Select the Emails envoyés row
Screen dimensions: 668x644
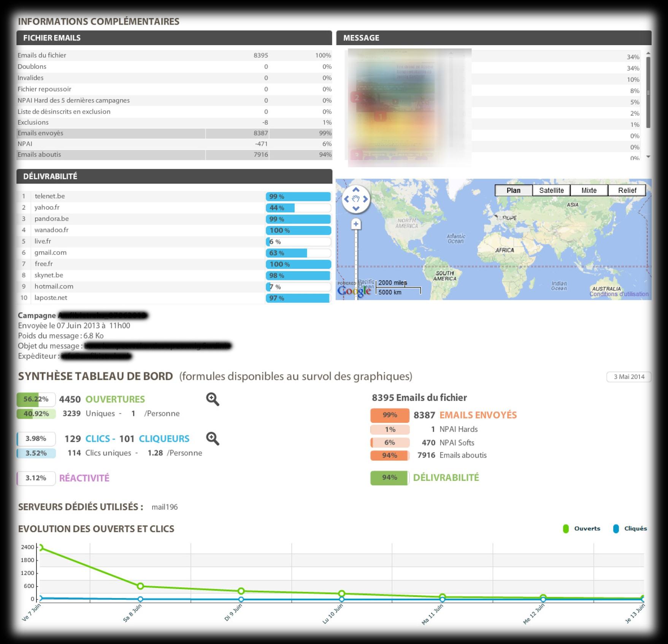(174, 133)
